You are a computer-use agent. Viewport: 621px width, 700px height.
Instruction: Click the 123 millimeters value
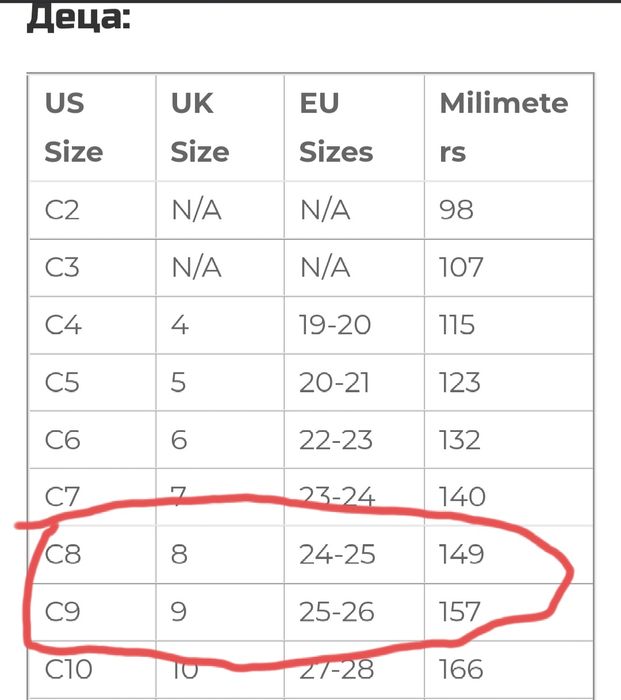459,383
